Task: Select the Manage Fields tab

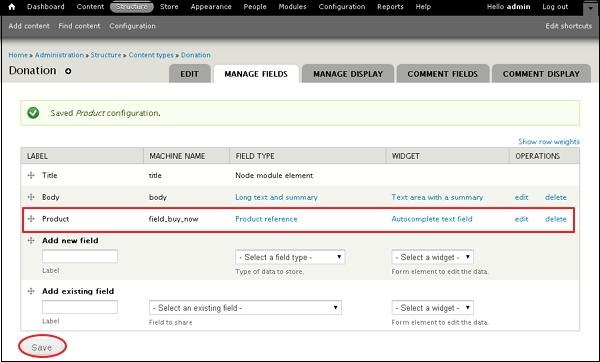Action: [256, 74]
